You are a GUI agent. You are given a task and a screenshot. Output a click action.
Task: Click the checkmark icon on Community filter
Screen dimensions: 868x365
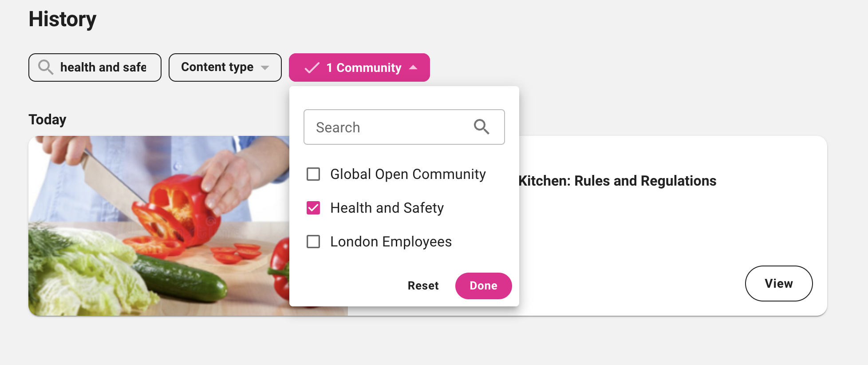point(312,68)
